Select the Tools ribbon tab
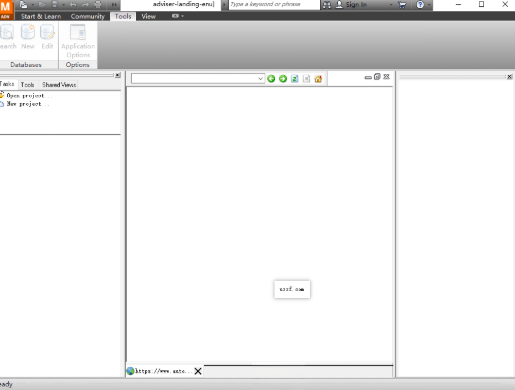 pyautogui.click(x=123, y=16)
